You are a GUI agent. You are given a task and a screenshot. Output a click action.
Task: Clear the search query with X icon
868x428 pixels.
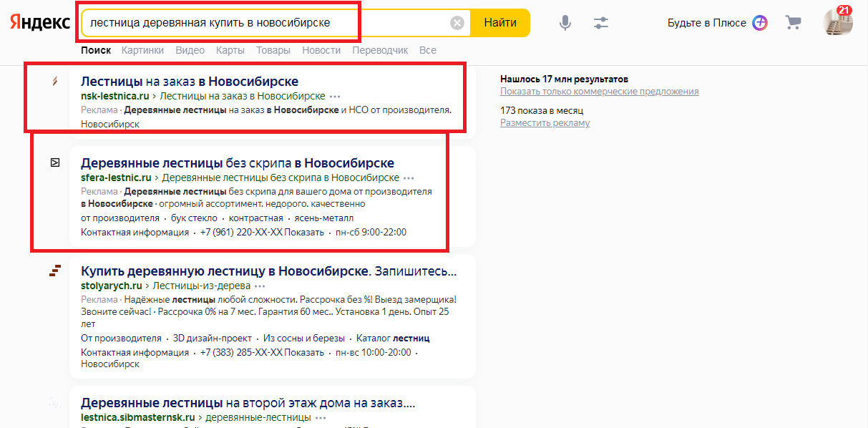pyautogui.click(x=457, y=23)
